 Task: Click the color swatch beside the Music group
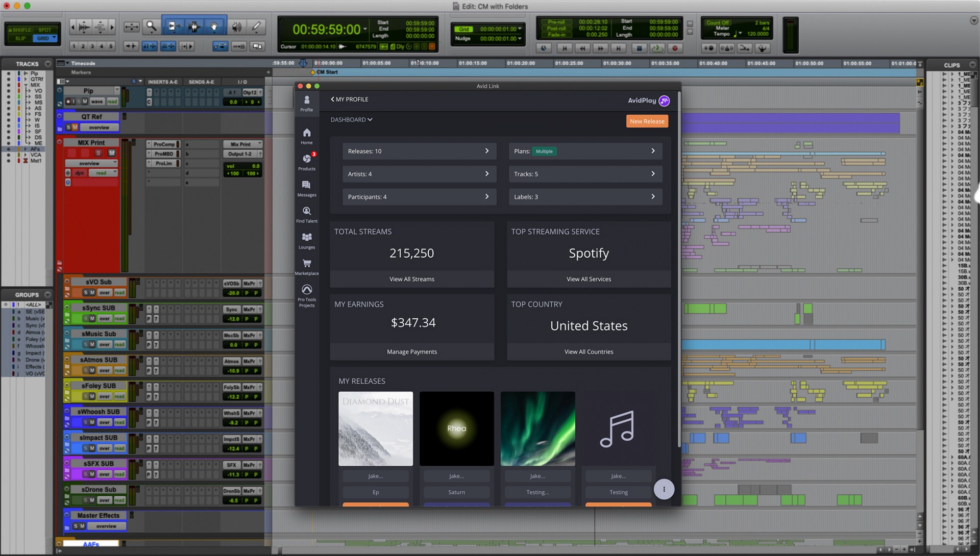pos(13,318)
